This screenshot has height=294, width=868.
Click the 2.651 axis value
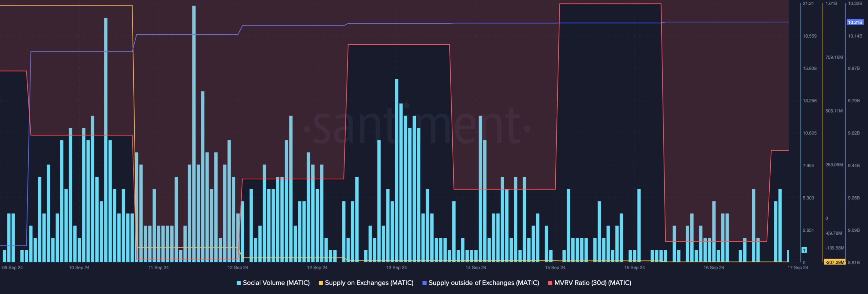808,230
